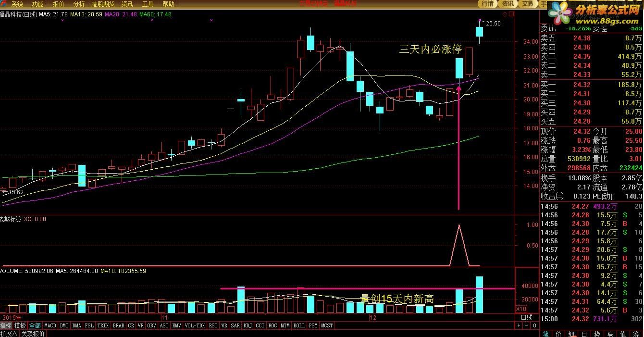Click the plus zoom button under 日线
This screenshot has width=644, height=337.
519,325
